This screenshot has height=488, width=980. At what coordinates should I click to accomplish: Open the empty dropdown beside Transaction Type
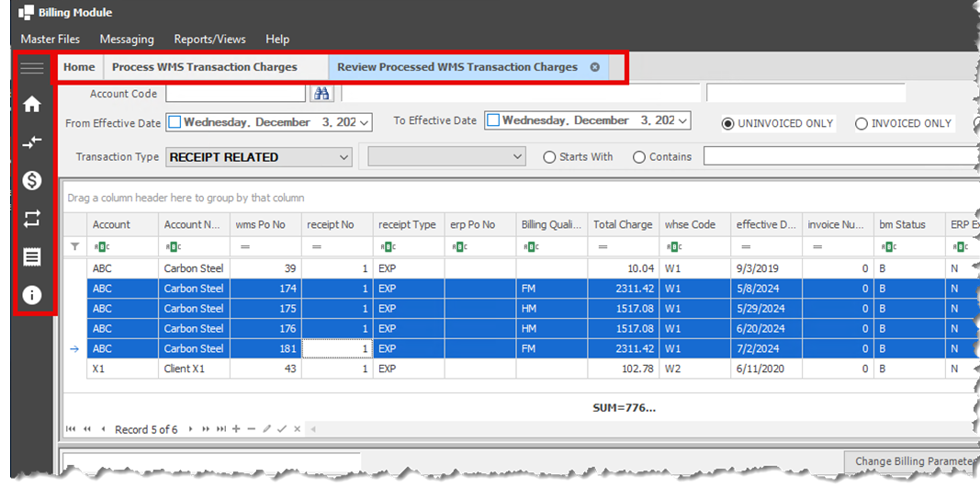click(516, 157)
